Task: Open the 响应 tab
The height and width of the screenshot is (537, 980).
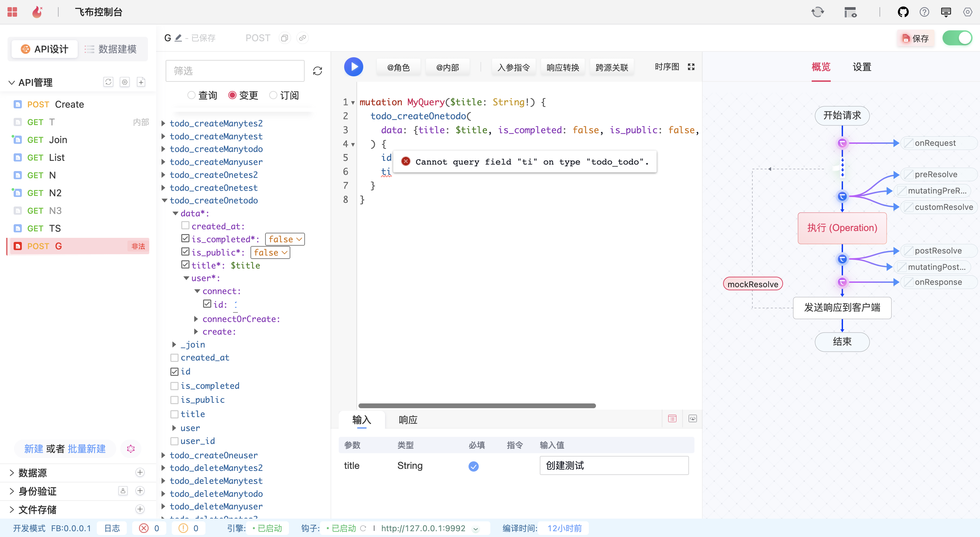Action: pos(408,420)
